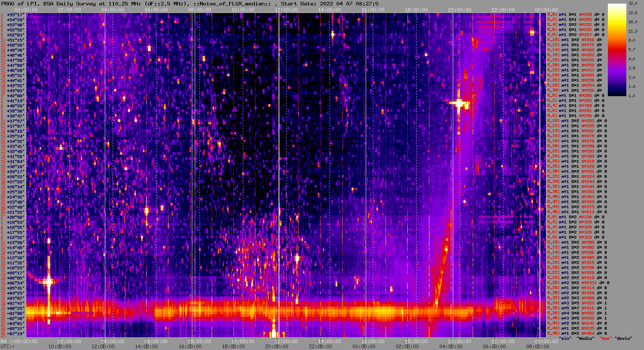
Task: Click the Start Date text in the title
Action: tap(330, 4)
